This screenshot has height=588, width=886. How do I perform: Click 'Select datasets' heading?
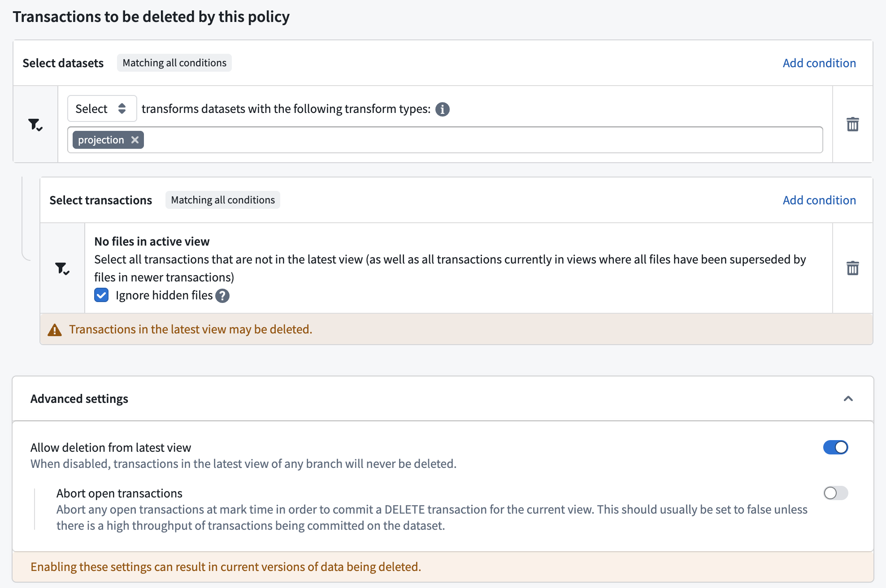63,63
